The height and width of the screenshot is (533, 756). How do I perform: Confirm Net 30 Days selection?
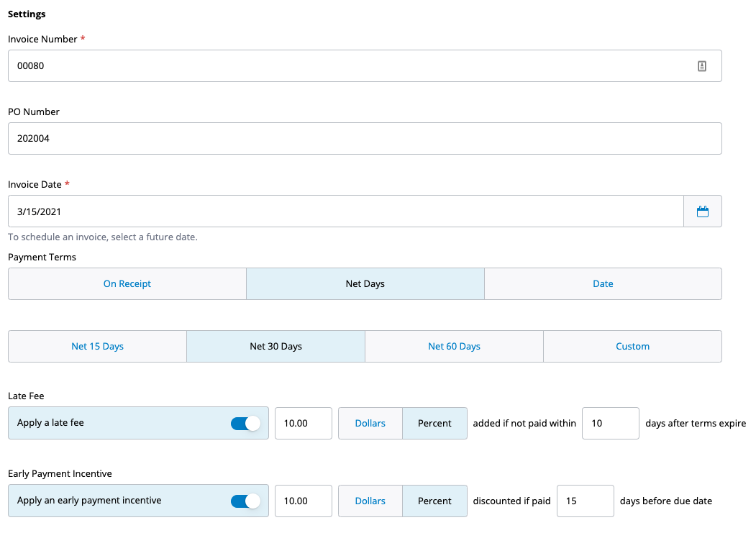click(275, 346)
